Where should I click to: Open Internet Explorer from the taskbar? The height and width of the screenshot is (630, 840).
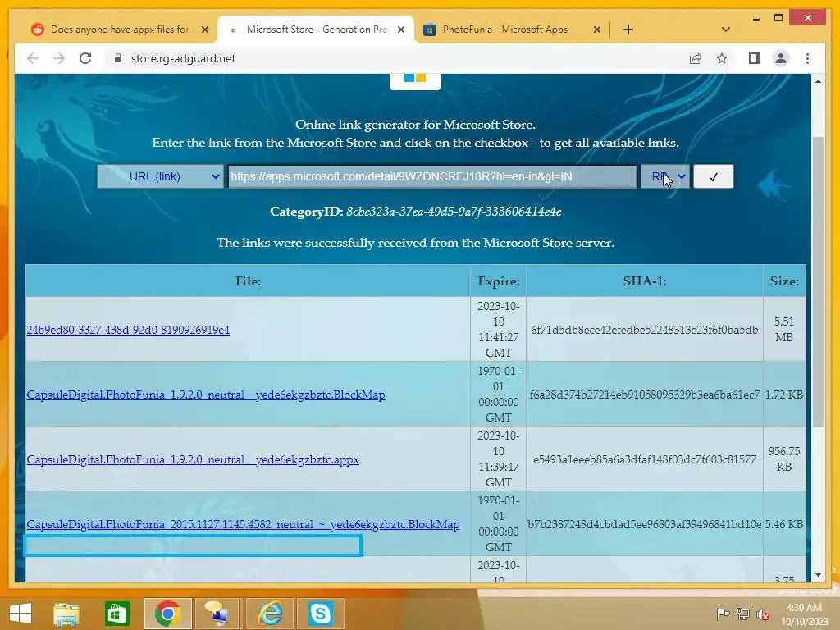pyautogui.click(x=270, y=614)
